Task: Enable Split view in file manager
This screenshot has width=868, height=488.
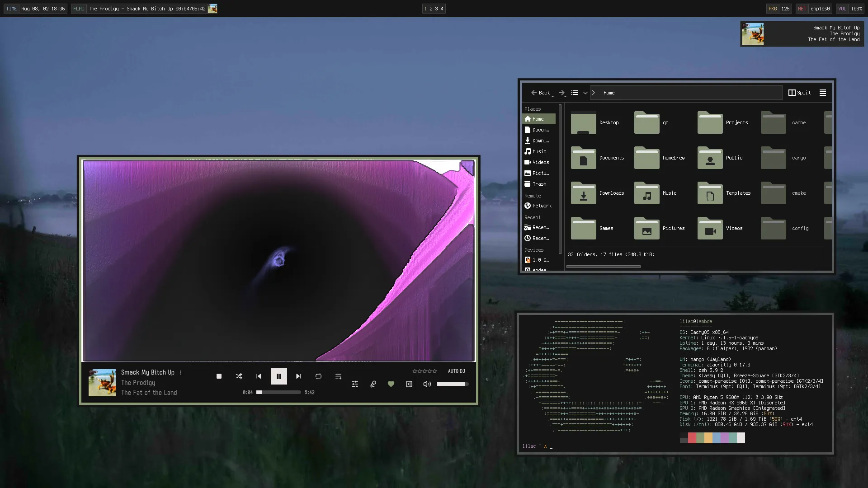Action: coord(800,93)
